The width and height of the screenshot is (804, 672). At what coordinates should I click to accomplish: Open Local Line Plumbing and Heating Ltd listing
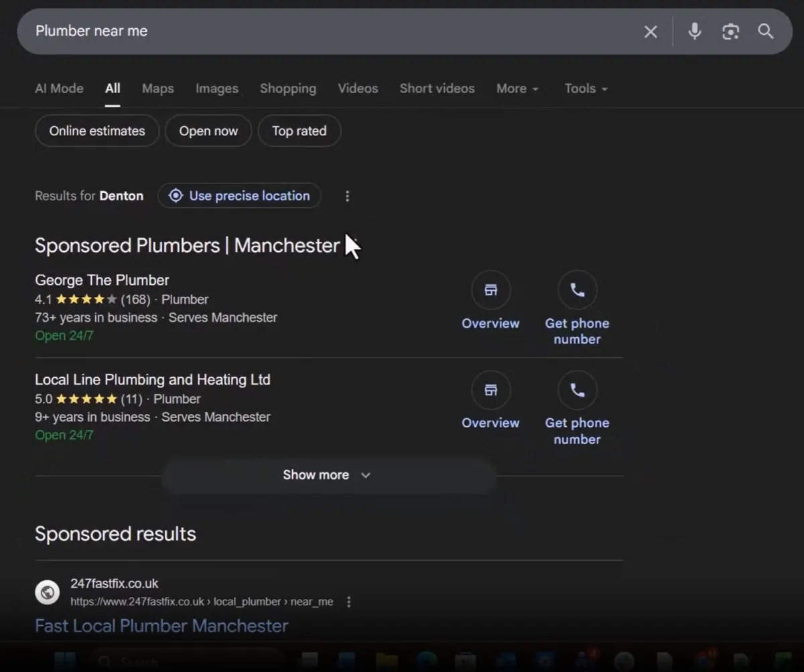coord(153,379)
